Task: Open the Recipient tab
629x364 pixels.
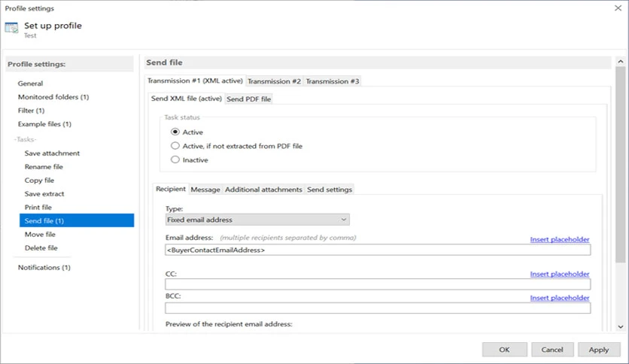Action: (x=171, y=189)
